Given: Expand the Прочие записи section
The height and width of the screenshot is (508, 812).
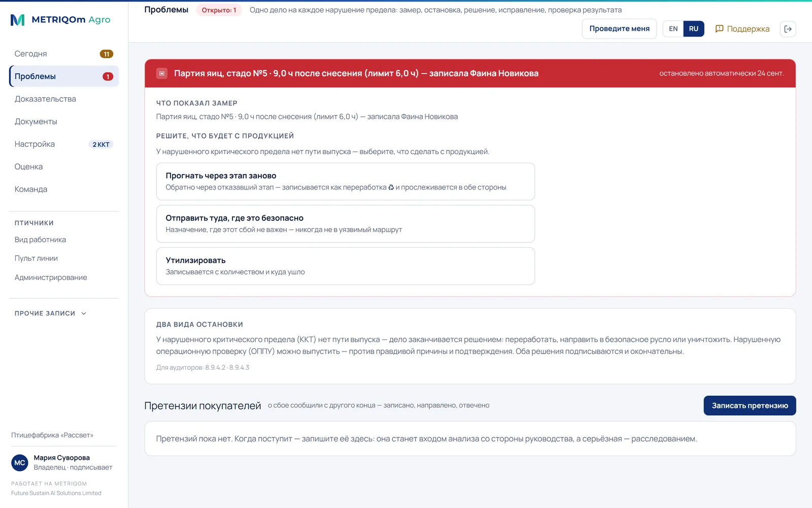Looking at the screenshot, I should (51, 313).
